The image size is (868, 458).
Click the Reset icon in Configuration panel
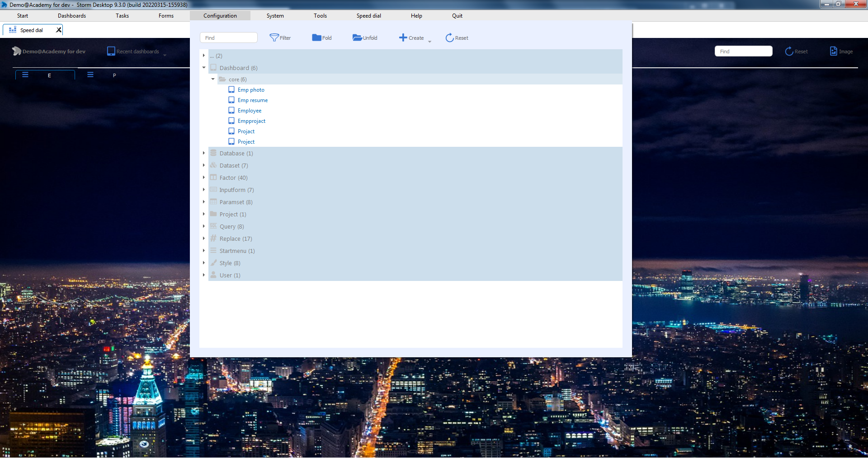[x=449, y=37]
